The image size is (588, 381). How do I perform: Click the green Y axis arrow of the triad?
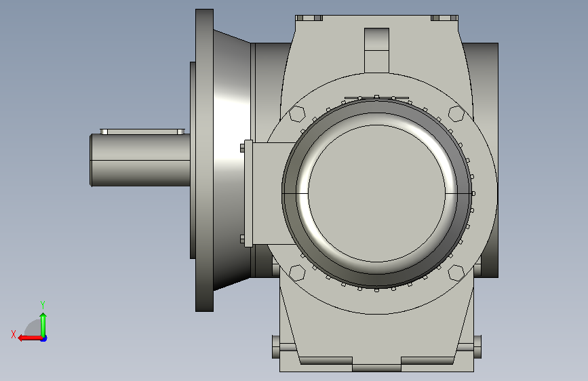click(43, 325)
